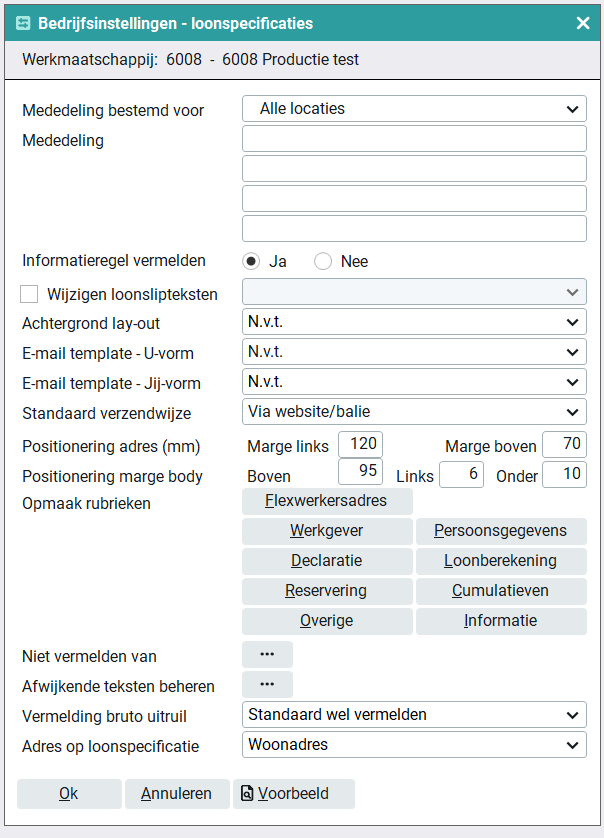Open the 'Mededeling bestemd voor' dropdown
This screenshot has height=838, width=604.
click(414, 109)
